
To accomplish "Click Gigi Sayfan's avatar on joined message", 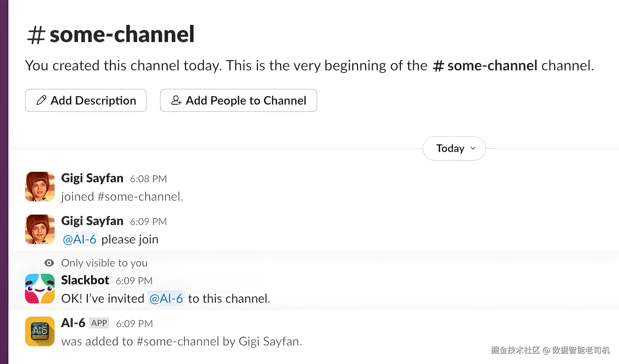I will click(40, 186).
